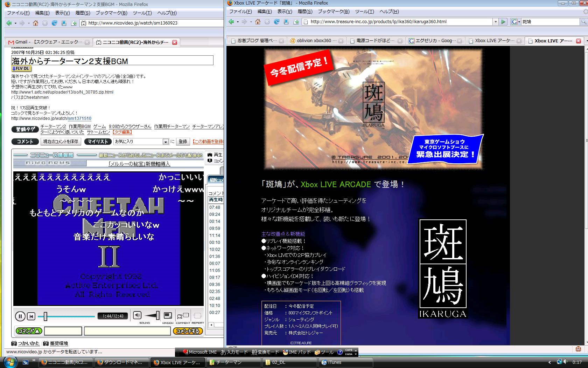Go back in the Niconico Firefox window
This screenshot has width=588, height=368.
pos(9,23)
